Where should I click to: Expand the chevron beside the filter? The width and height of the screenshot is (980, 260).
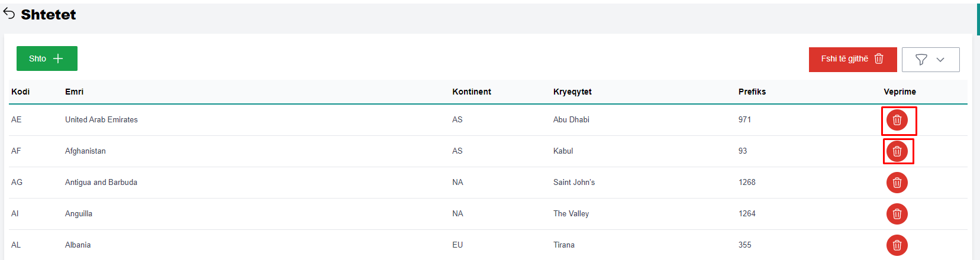click(940, 60)
